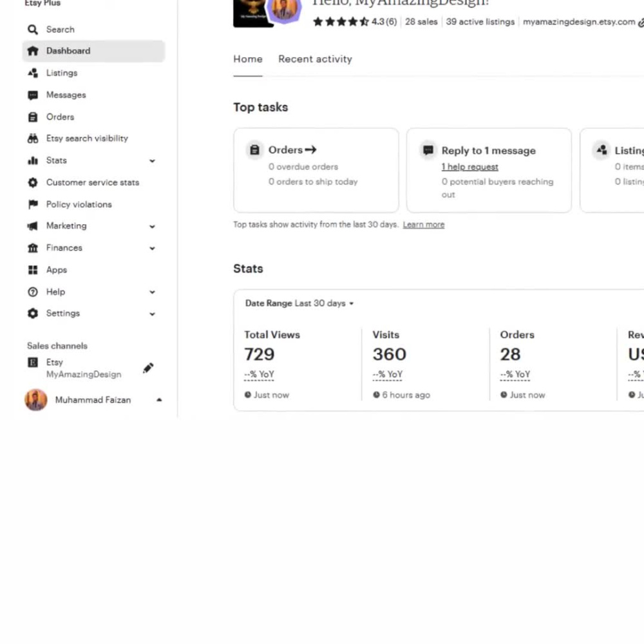Click the Listings icon in third task card
This screenshot has width=644, height=644.
click(x=601, y=150)
